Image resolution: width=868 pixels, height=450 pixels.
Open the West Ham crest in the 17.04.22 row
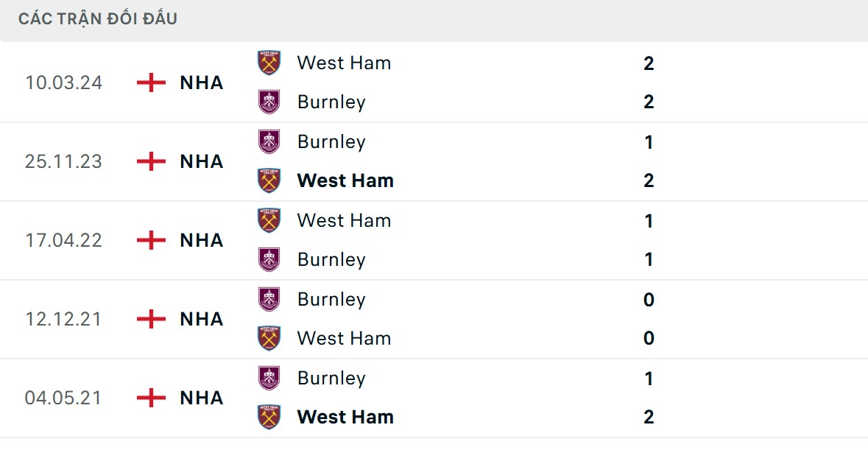[268, 220]
